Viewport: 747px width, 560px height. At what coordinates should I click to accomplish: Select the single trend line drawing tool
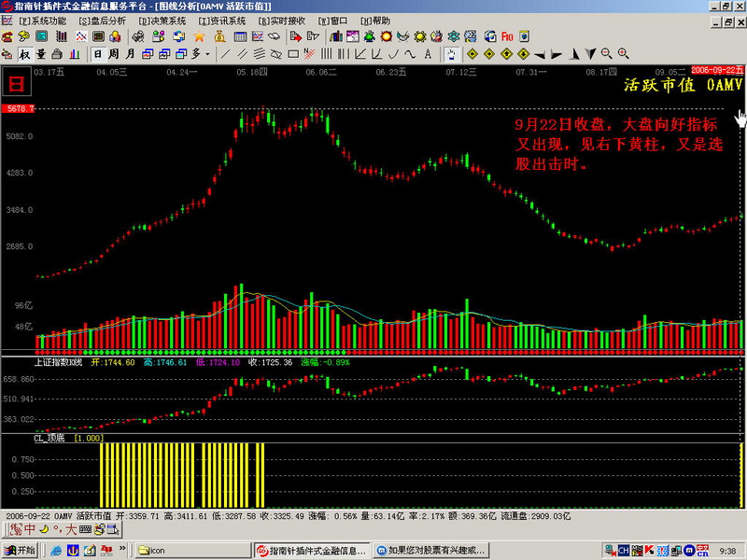tap(225, 54)
